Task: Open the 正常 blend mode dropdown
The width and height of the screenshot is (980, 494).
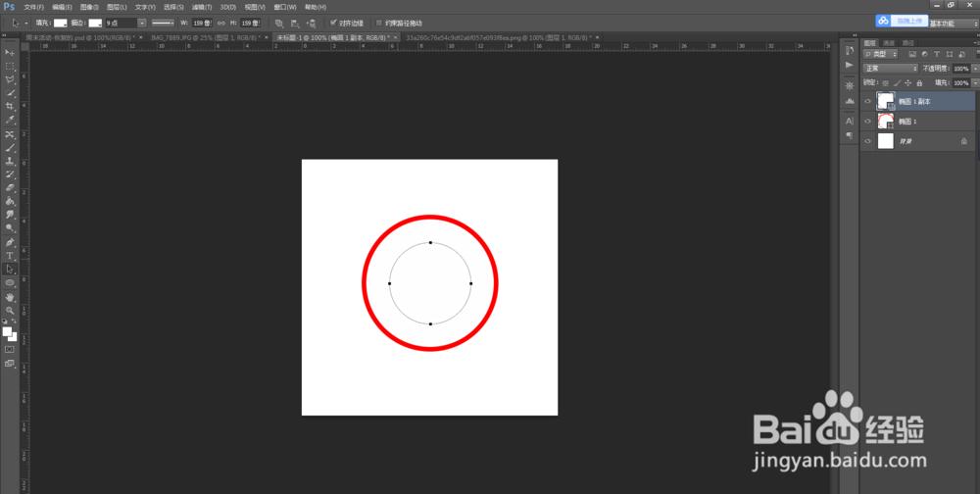Action: (891, 69)
